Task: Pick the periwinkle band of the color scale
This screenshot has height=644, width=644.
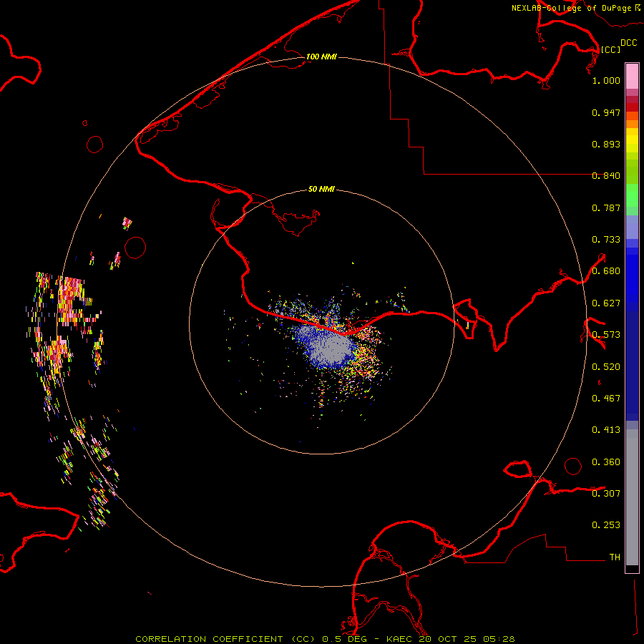Action: 632,227
